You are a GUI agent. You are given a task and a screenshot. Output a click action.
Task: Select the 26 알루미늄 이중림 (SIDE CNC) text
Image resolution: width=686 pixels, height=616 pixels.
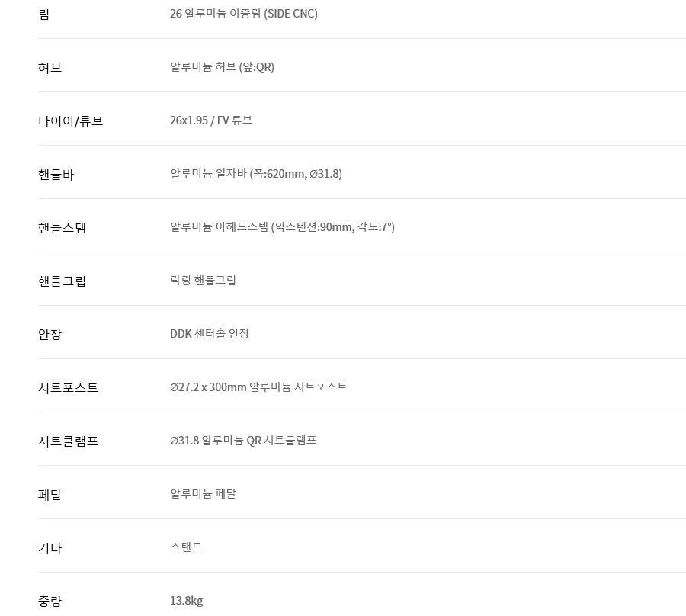tap(243, 14)
